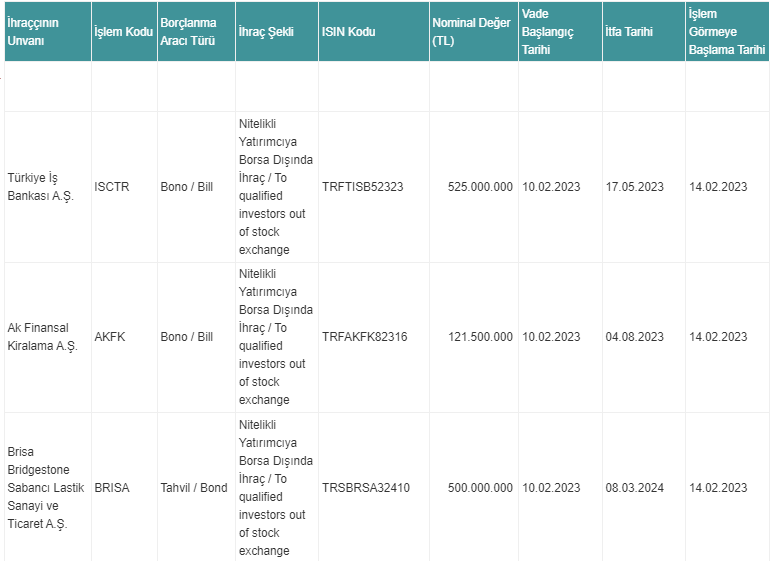Click ISIN code TRFAKFK82316
The image size is (774, 561).
coord(365,337)
